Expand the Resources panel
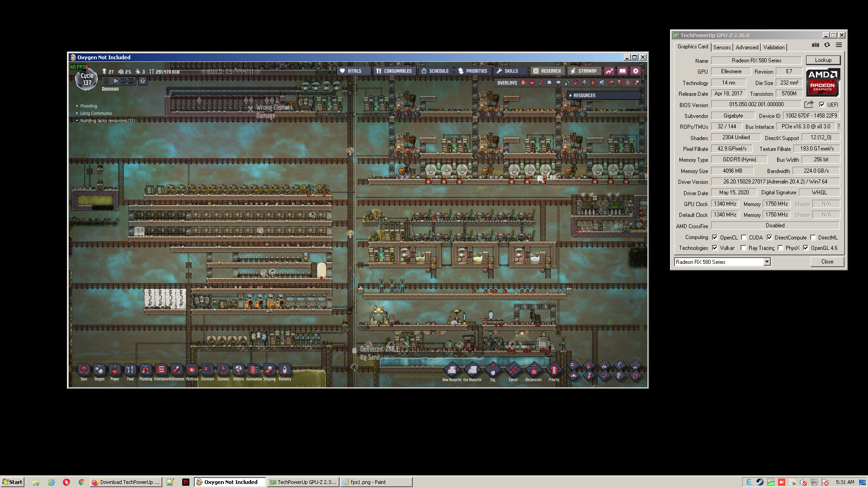 [583, 95]
